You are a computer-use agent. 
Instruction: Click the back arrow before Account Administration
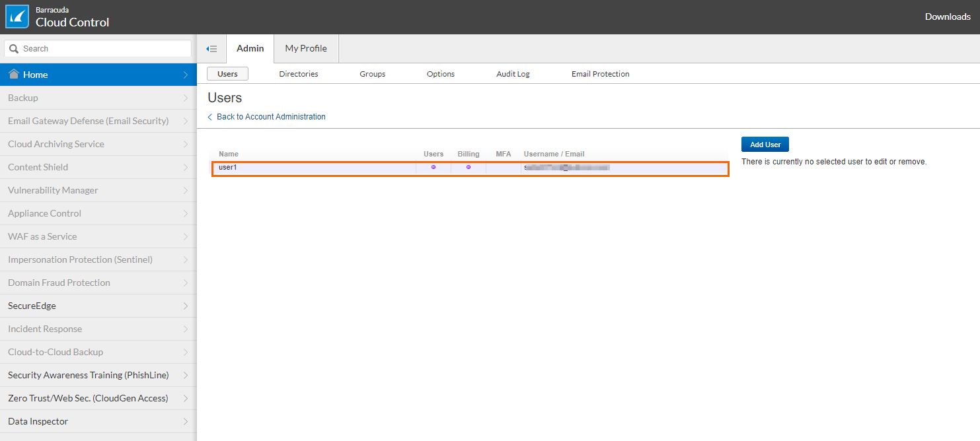210,117
